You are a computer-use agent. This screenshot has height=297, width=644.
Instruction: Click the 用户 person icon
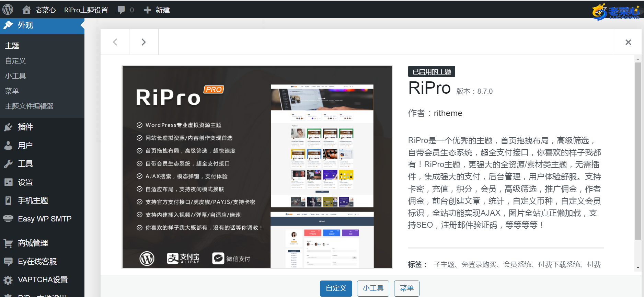coord(8,145)
